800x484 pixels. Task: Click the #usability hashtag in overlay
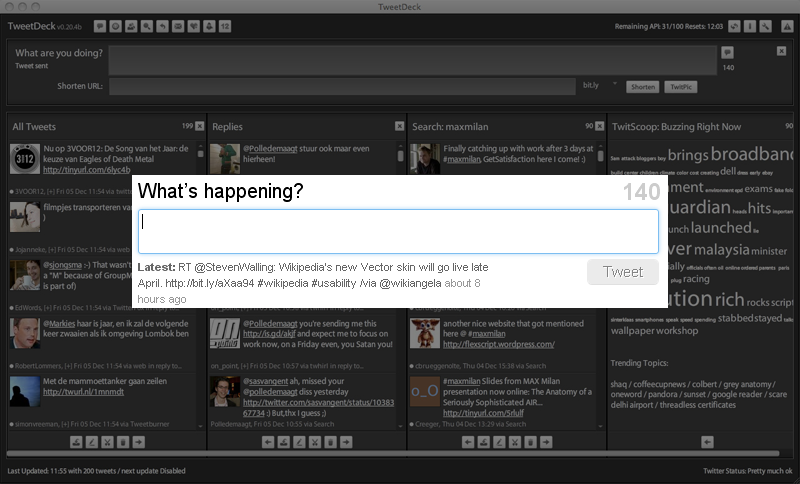[334, 283]
